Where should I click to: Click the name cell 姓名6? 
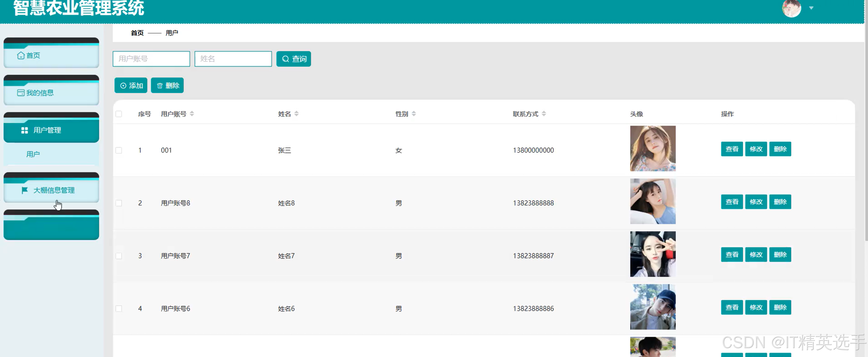tap(286, 309)
